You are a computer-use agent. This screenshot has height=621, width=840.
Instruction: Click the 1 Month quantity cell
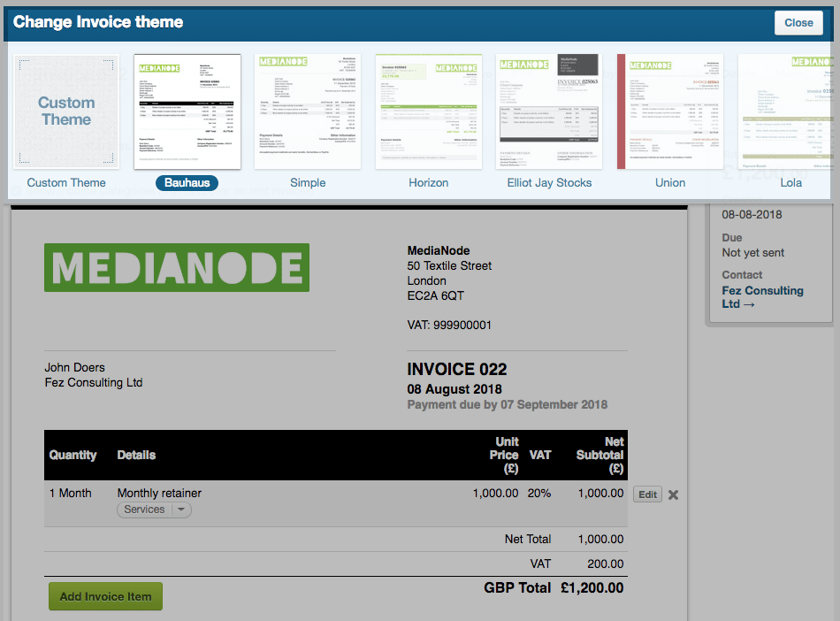(x=70, y=493)
